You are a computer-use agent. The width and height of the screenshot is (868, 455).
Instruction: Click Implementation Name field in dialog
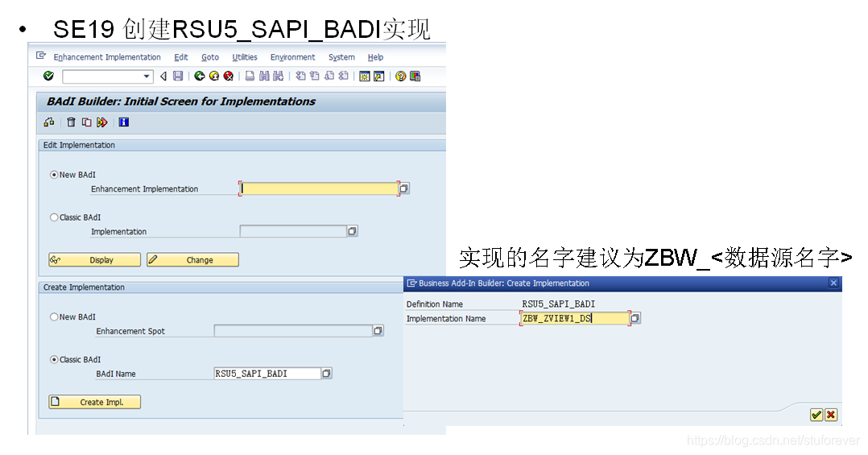pos(575,318)
